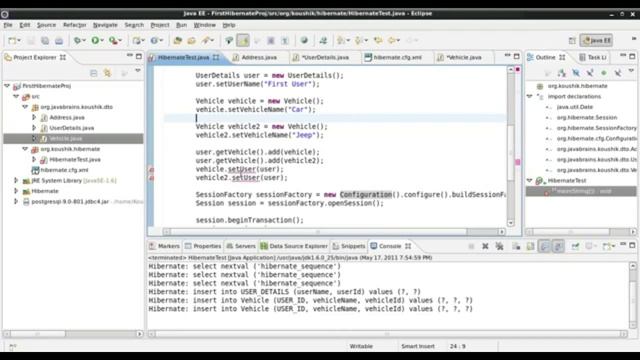
Task: Click the green Run button icon
Action: pos(95,40)
